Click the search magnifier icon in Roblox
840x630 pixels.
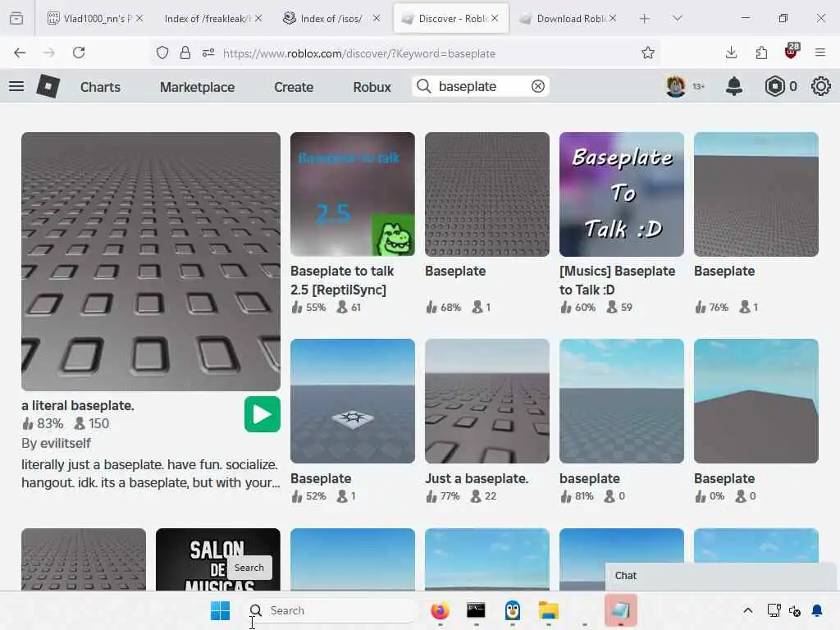click(424, 86)
